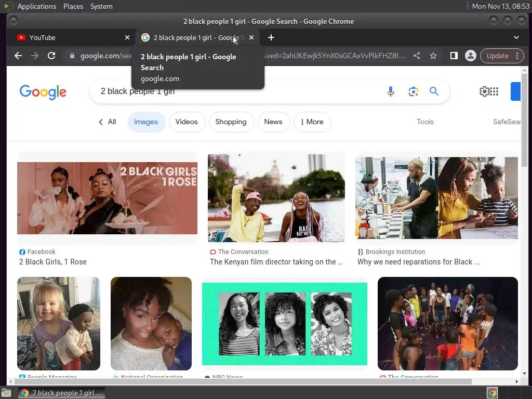Submit search with the magnifying glass icon
The width and height of the screenshot is (532, 399).
(434, 91)
